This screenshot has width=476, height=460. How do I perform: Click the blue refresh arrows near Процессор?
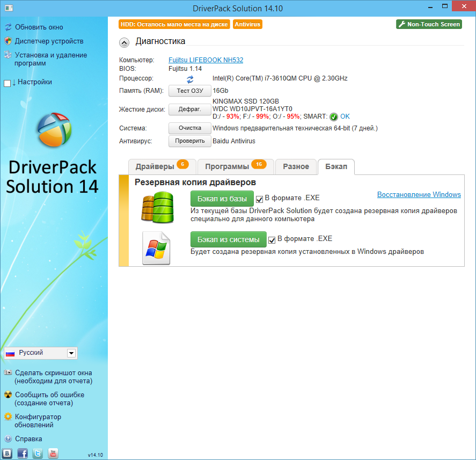click(190, 79)
